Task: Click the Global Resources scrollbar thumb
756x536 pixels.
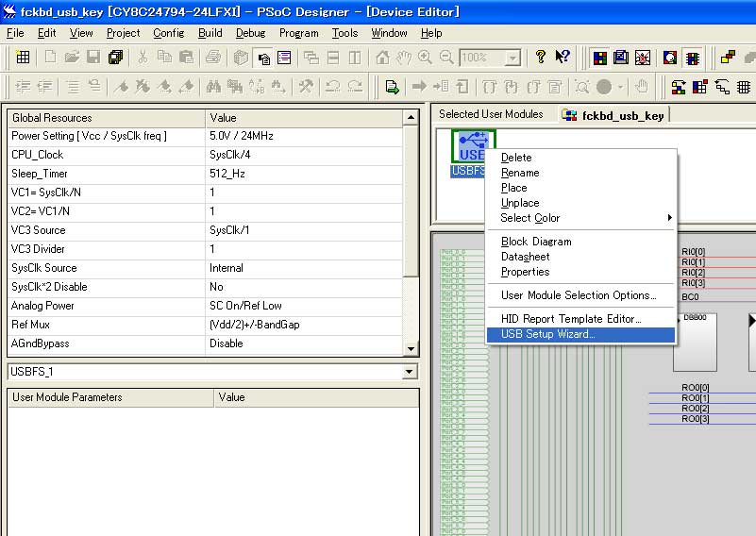Action: click(411, 201)
